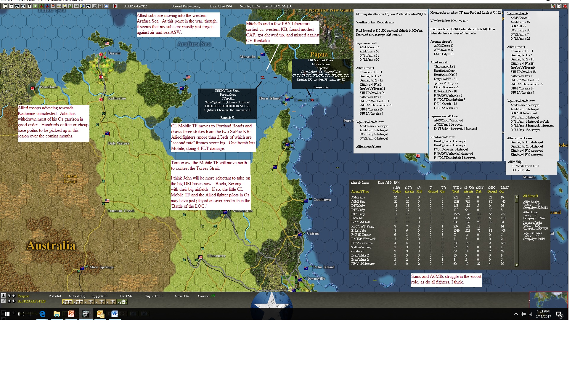
Task: Open the globe map icon in toolbar
Action: (83, 6)
